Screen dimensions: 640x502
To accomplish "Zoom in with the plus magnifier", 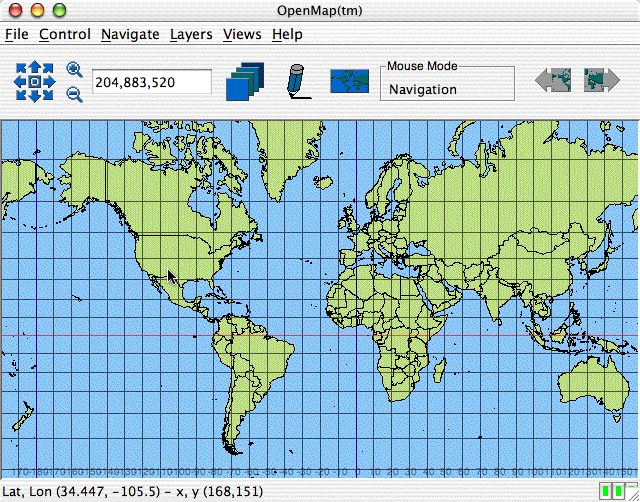I will tap(74, 69).
